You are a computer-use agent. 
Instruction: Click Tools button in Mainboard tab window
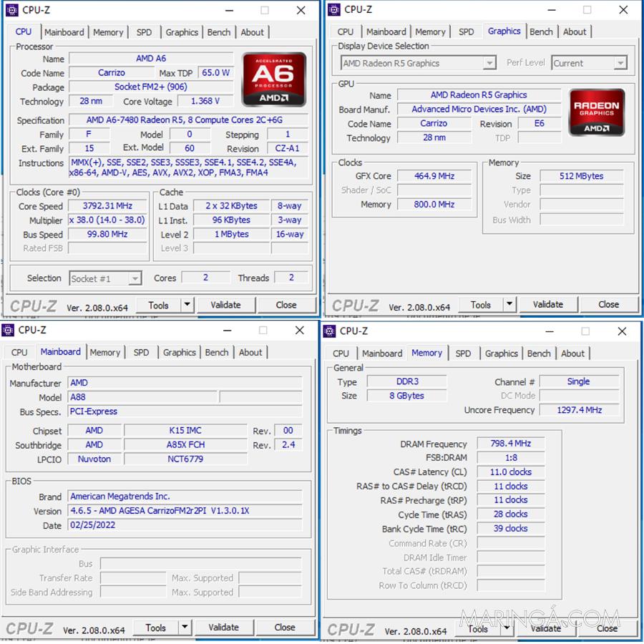(x=156, y=628)
